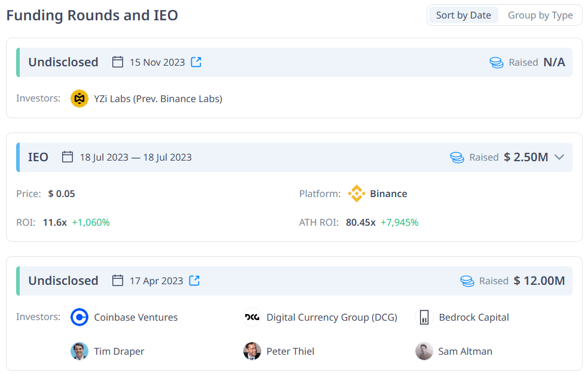
Task: Collapse the IEO round details chevron
Action: pos(559,157)
